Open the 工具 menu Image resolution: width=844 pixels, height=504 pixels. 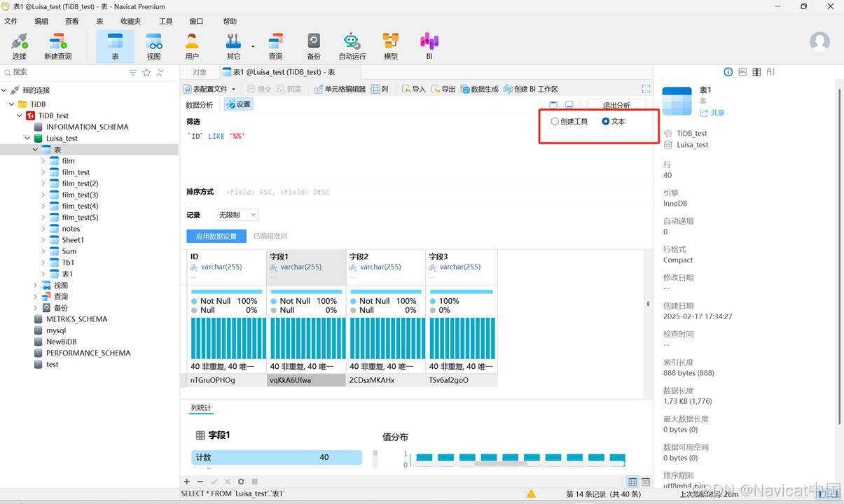(x=166, y=22)
